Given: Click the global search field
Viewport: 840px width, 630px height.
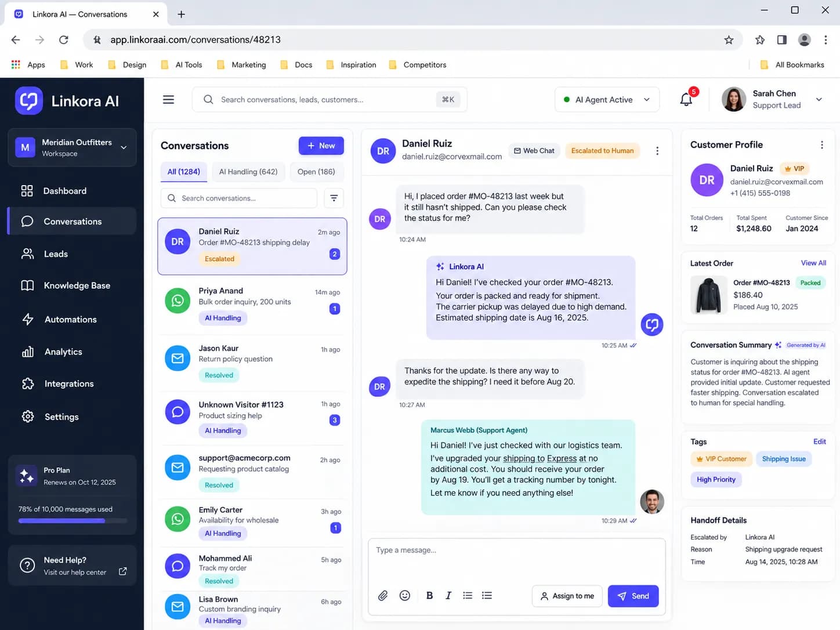Looking at the screenshot, I should (x=330, y=99).
